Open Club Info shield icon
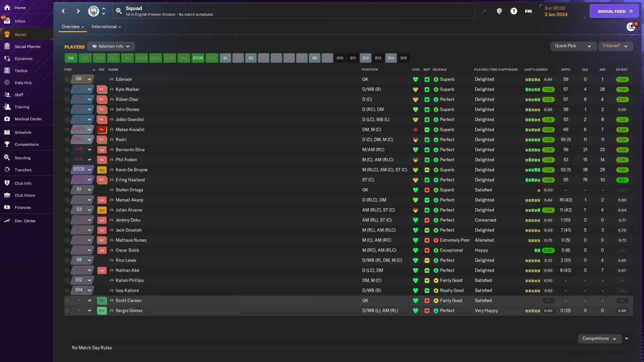The image size is (644, 362). 7,184
